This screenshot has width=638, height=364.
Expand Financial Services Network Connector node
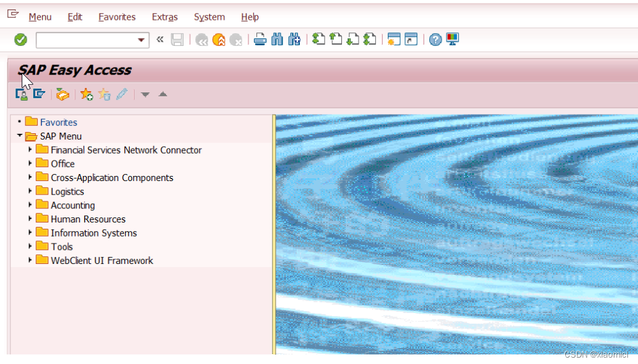(30, 150)
